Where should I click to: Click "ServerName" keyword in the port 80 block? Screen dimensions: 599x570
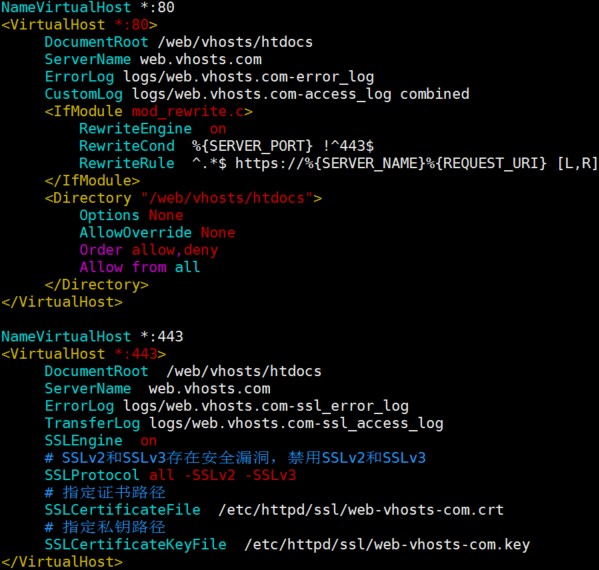pyautogui.click(x=88, y=59)
